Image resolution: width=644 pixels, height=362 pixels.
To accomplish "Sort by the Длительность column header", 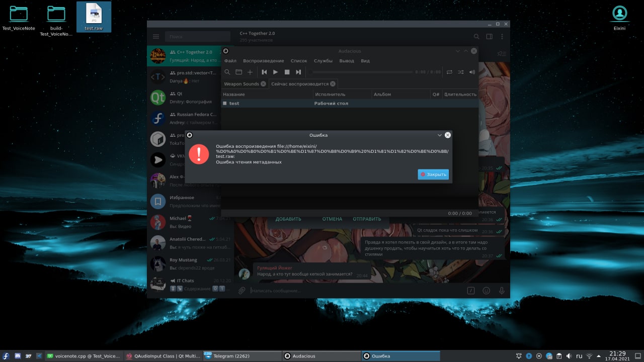I will click(460, 95).
